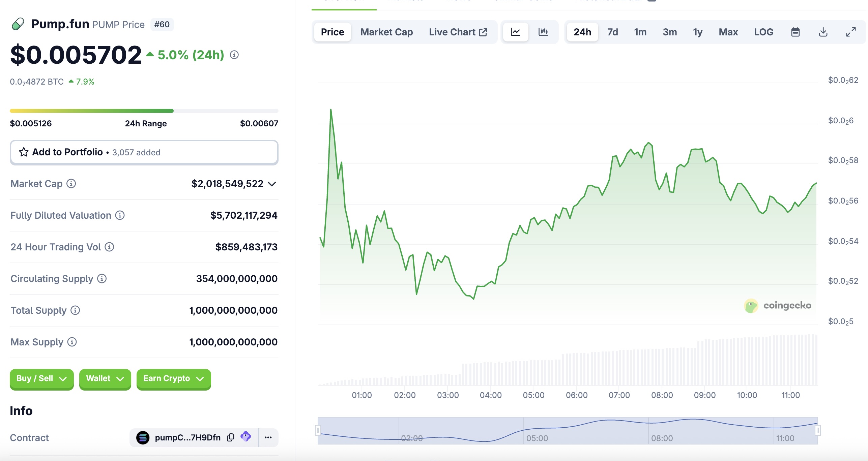The width and height of the screenshot is (868, 461).
Task: Click the $0.005126 range low value
Action: 31,123
